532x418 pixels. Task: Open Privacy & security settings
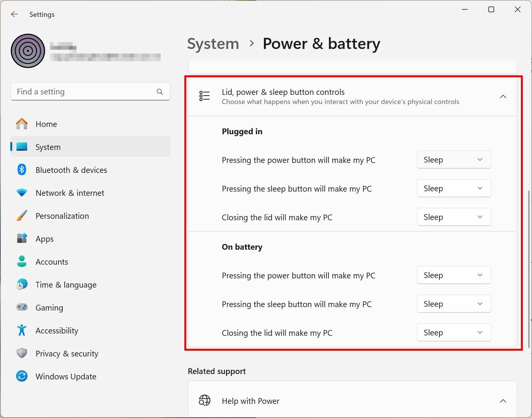(67, 353)
